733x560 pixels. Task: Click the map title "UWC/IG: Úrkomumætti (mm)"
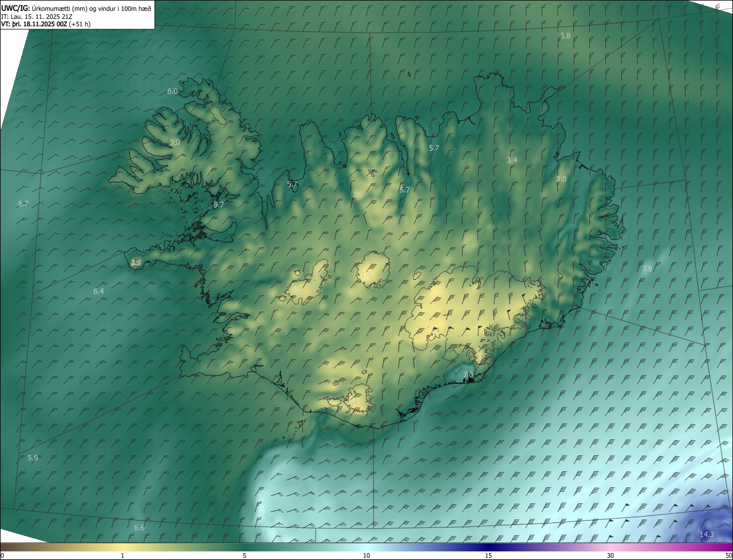pos(44,8)
